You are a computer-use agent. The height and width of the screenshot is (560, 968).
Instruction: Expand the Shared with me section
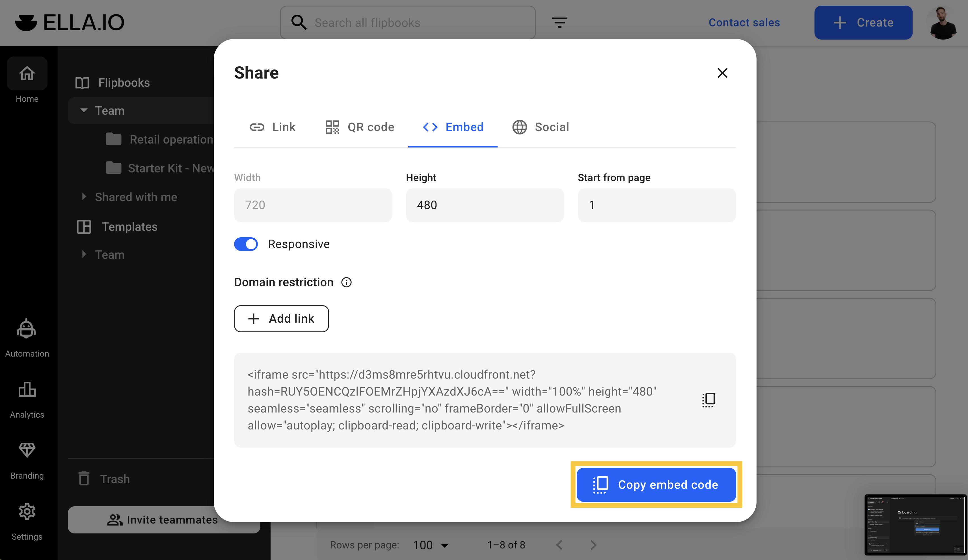pyautogui.click(x=84, y=197)
